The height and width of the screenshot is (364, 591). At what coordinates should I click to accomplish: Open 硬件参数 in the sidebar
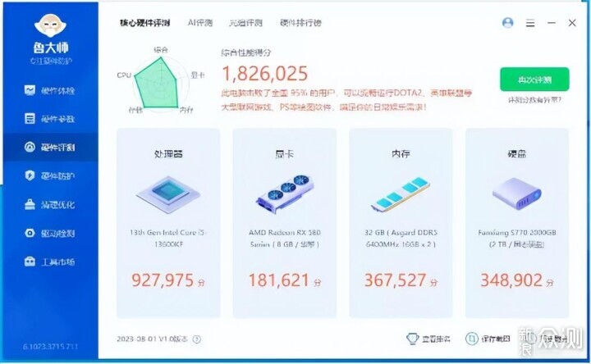(50, 119)
